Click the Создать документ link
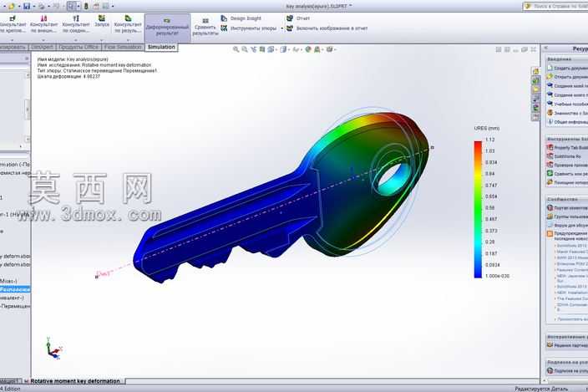588x392 pixels. click(x=567, y=68)
